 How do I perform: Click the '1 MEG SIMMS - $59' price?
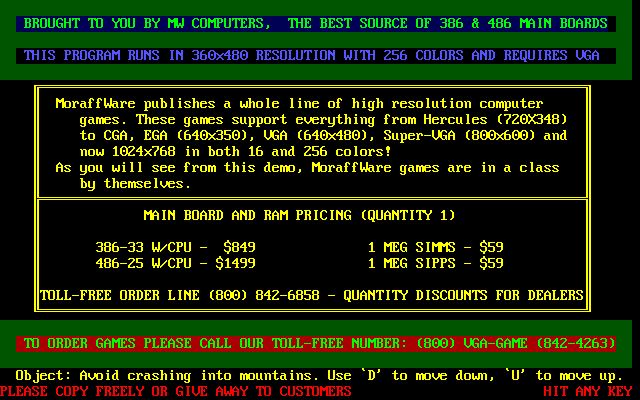436,247
